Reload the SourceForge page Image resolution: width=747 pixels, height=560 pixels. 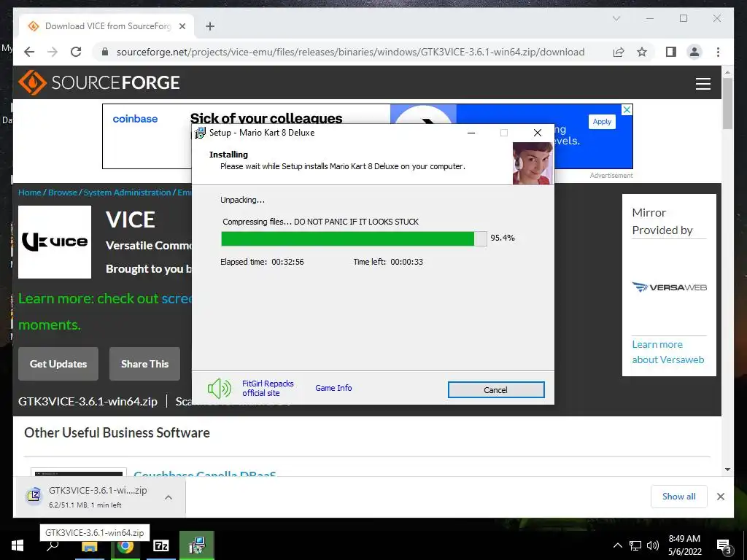point(76,52)
